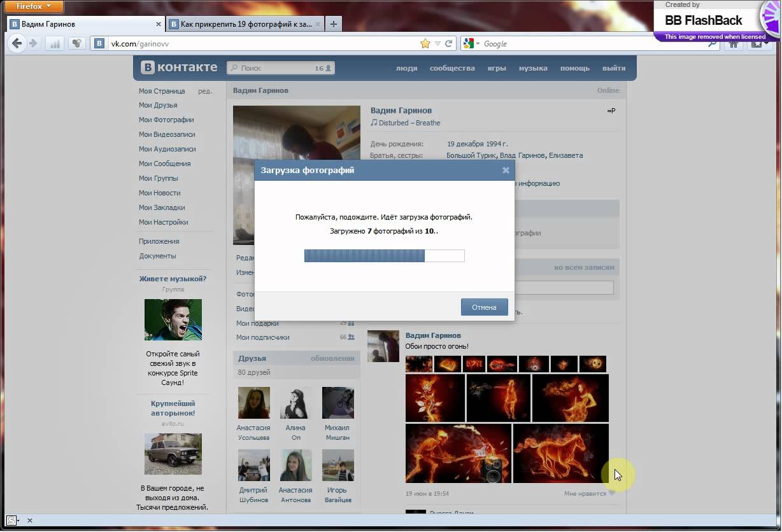The height and width of the screenshot is (532, 782).
Task: Go back to the previous page
Action: [x=17, y=43]
